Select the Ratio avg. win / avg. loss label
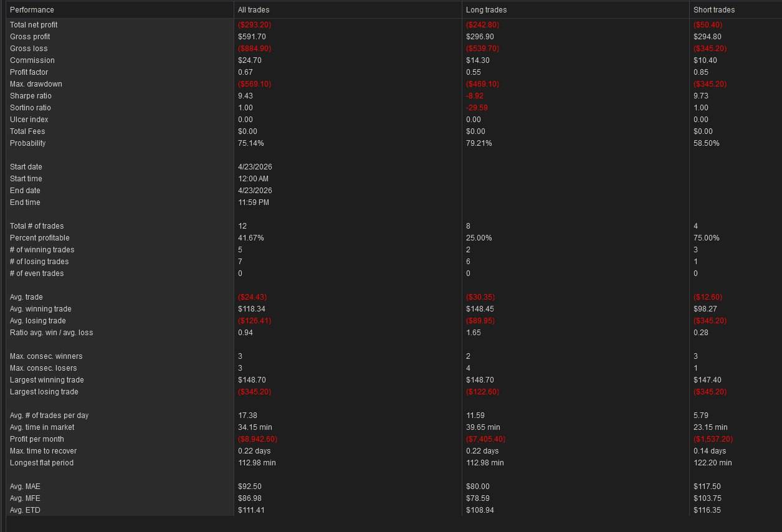Screen dimensions: 782x532 pyautogui.click(x=51, y=333)
